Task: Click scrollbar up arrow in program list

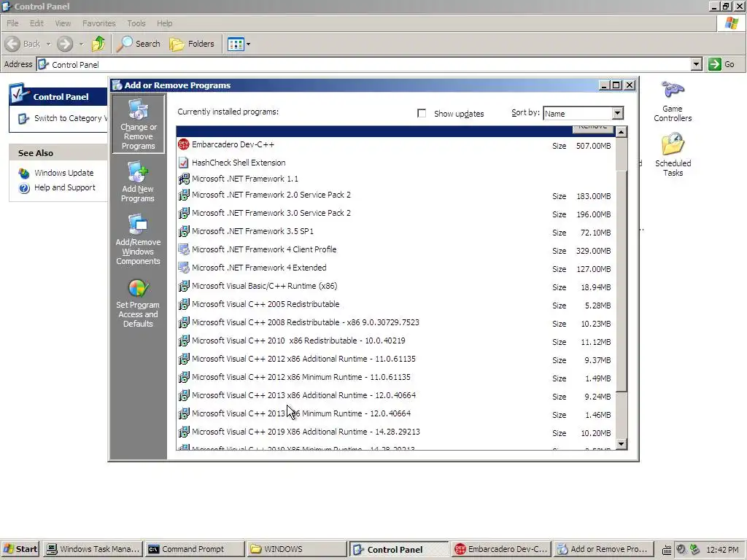Action: (x=622, y=131)
